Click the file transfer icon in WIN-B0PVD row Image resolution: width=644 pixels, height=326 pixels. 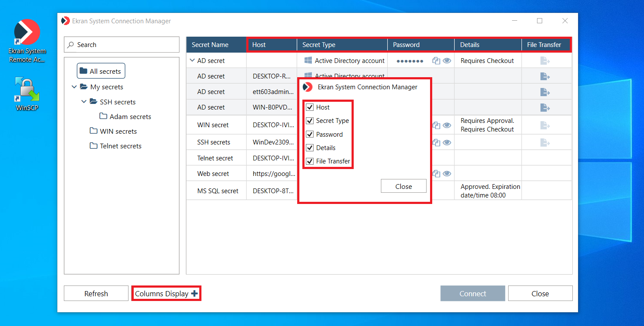[545, 107]
